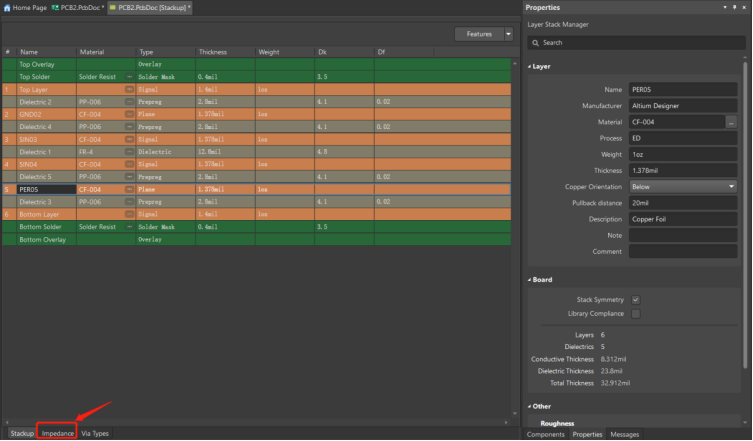This screenshot has height=441, width=753.
Task: Uncheck the Stack Symmetry checkbox
Action: [x=635, y=299]
